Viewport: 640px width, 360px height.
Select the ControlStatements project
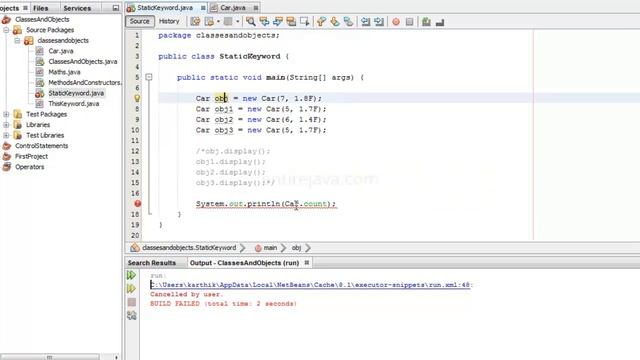click(41, 146)
